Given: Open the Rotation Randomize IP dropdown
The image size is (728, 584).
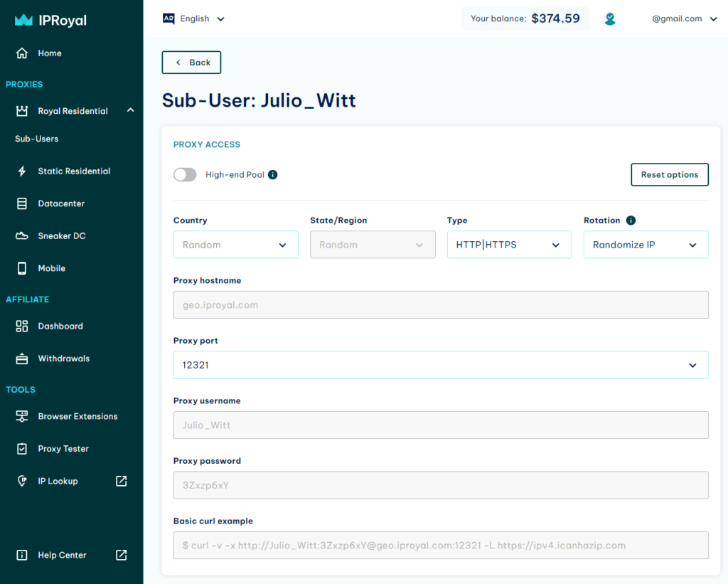Looking at the screenshot, I should click(x=646, y=245).
